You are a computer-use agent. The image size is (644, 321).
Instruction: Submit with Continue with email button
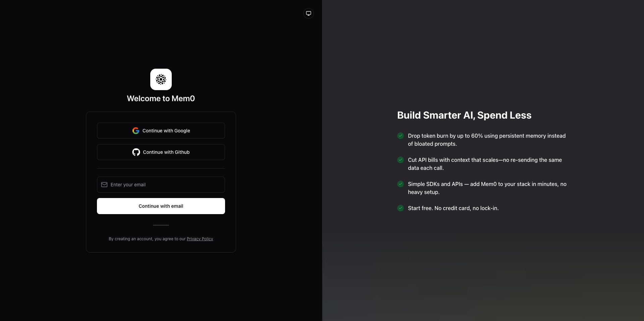pyautogui.click(x=161, y=206)
